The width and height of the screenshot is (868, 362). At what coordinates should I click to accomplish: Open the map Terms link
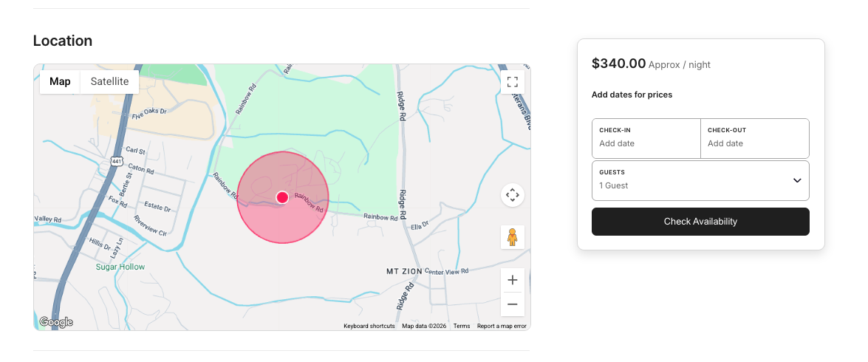462,326
